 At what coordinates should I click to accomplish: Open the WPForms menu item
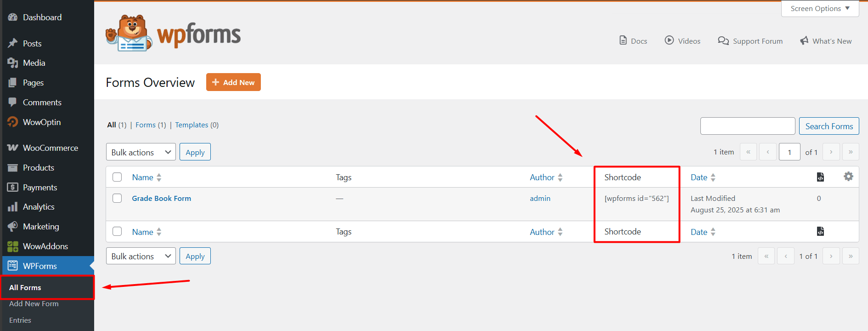click(x=47, y=266)
